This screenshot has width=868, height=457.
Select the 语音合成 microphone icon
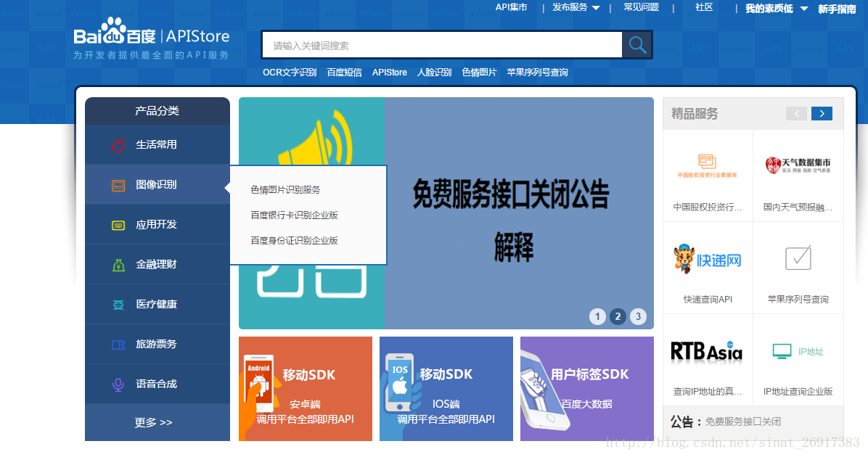tap(118, 384)
